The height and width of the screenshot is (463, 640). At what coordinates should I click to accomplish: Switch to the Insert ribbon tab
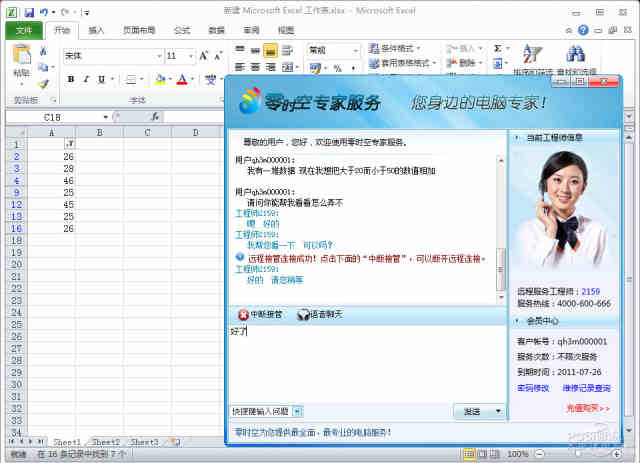pyautogui.click(x=96, y=30)
